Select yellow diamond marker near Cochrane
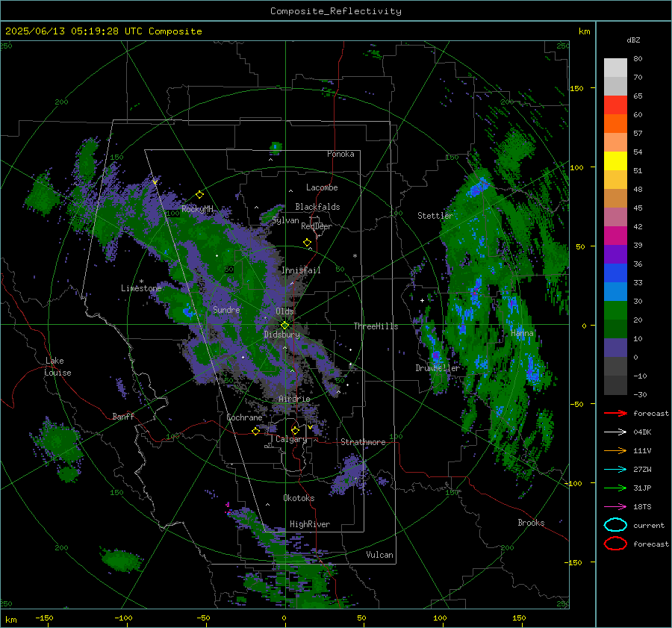The height and width of the screenshot is (628, 672). [x=255, y=431]
